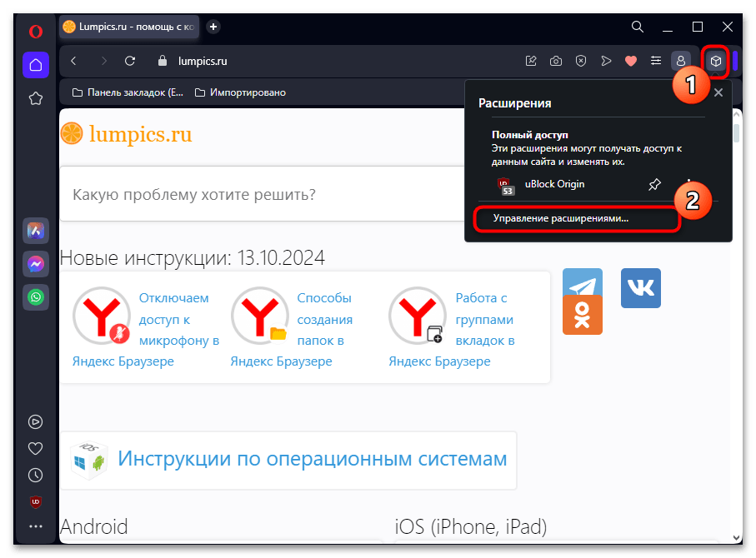Image resolution: width=756 pixels, height=558 pixels.
Task: Click Yandex tab groups article thumbnail
Action: (x=418, y=316)
